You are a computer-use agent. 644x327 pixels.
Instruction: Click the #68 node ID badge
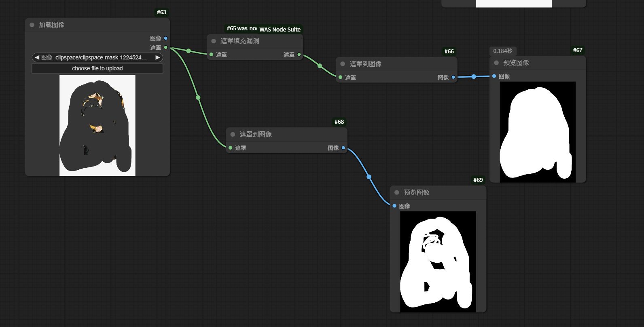point(339,122)
